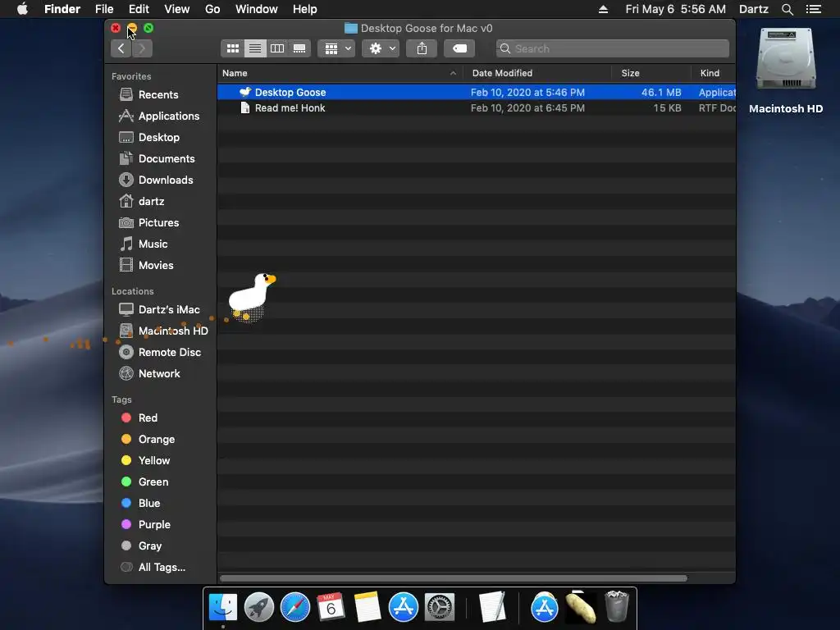Click the Share toolbar icon

422,48
